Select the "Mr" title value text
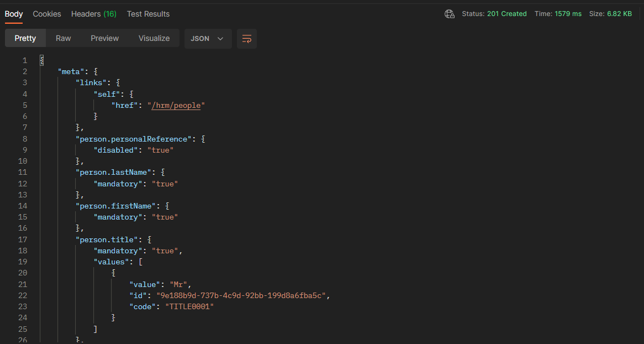 (178, 284)
